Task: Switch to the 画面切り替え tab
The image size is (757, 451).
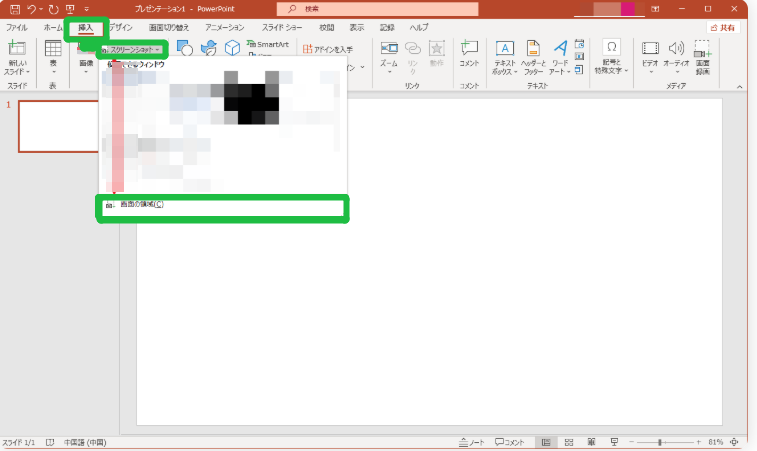Action: click(x=168, y=28)
